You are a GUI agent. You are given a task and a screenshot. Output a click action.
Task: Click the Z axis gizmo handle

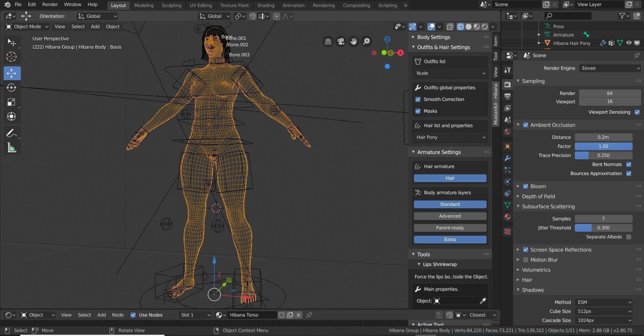[x=387, y=39]
